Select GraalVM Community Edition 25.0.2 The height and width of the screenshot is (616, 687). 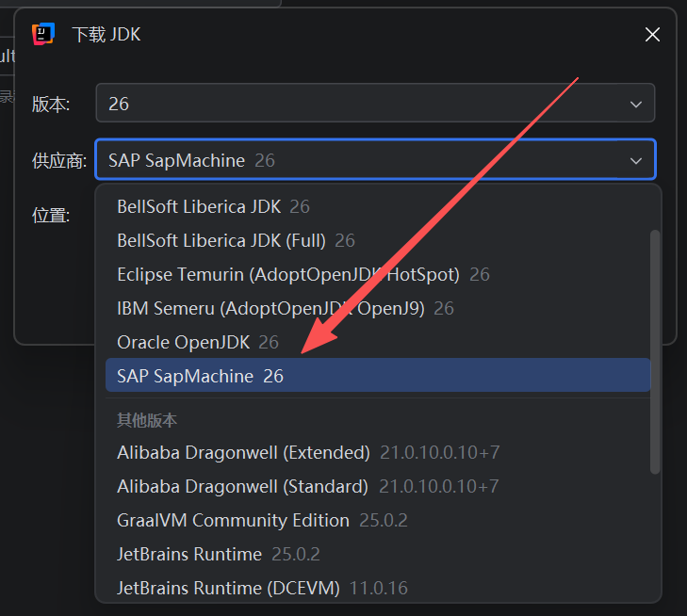click(x=262, y=520)
